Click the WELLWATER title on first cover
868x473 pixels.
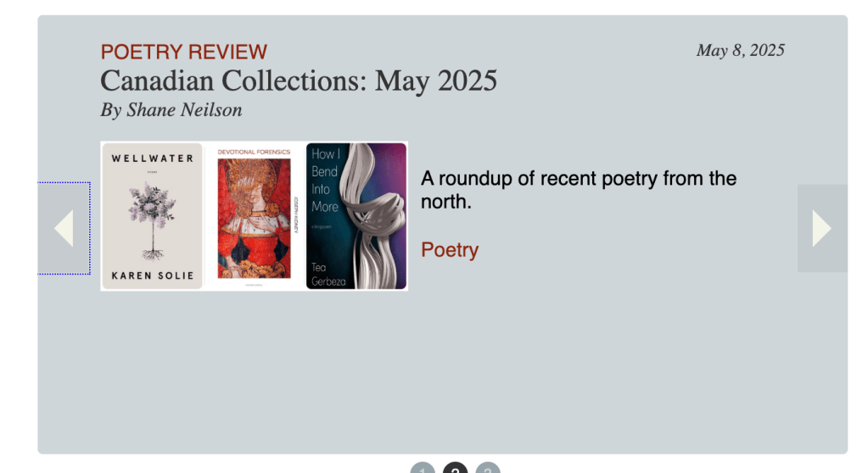click(x=153, y=159)
